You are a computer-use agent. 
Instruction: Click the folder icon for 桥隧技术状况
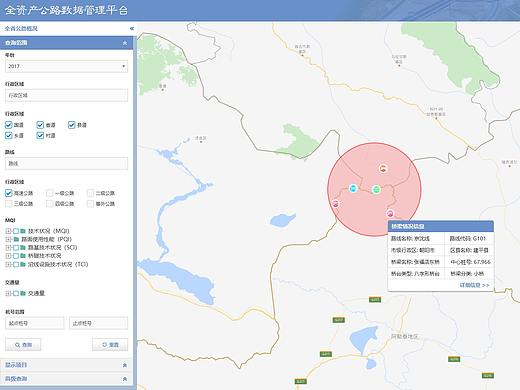[23, 256]
